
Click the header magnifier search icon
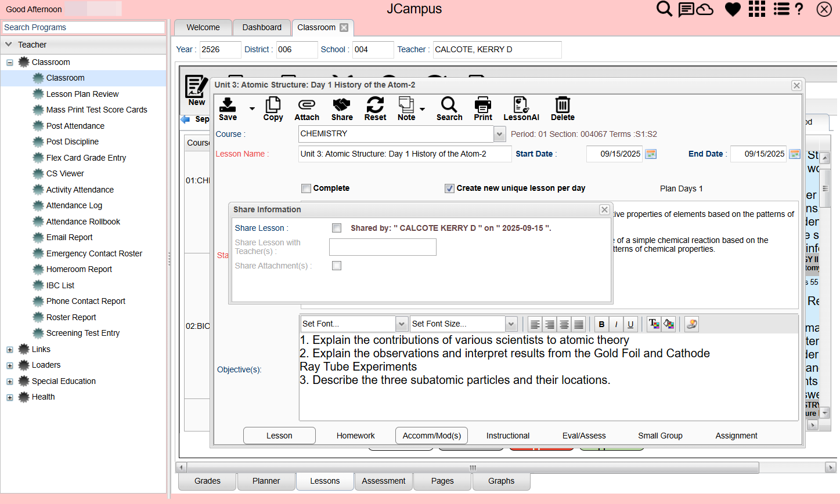pos(664,9)
